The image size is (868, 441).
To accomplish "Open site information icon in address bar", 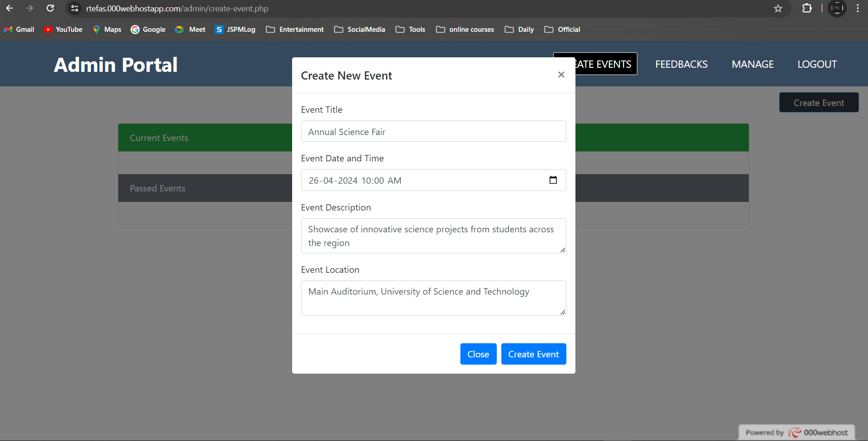I will click(x=75, y=8).
